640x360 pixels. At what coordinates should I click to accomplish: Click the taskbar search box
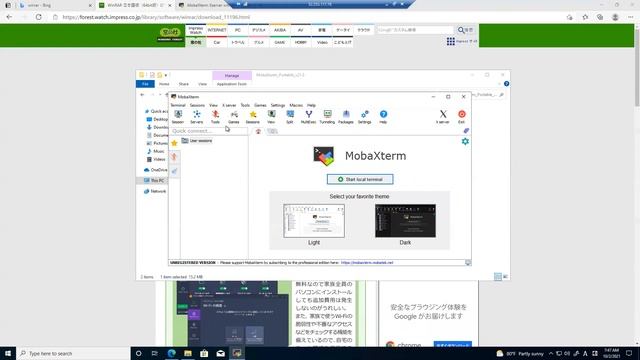tap(73, 353)
